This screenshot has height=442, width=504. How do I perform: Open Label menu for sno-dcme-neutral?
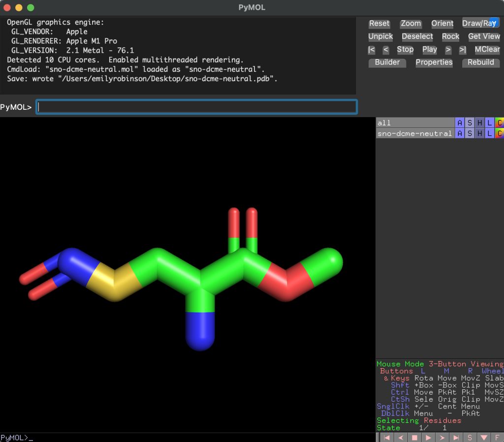click(x=489, y=133)
